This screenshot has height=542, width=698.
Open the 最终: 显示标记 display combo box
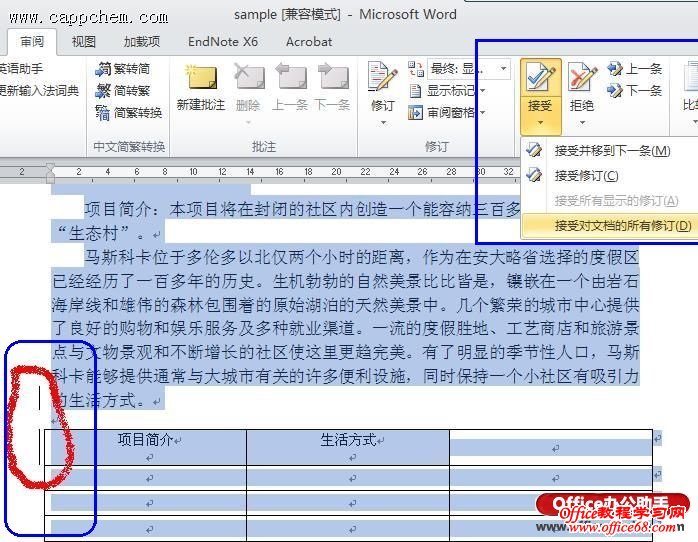tap(468, 69)
